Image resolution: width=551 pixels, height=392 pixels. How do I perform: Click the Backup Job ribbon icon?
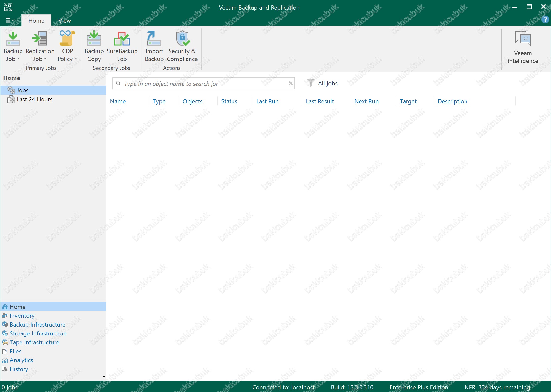click(x=13, y=39)
